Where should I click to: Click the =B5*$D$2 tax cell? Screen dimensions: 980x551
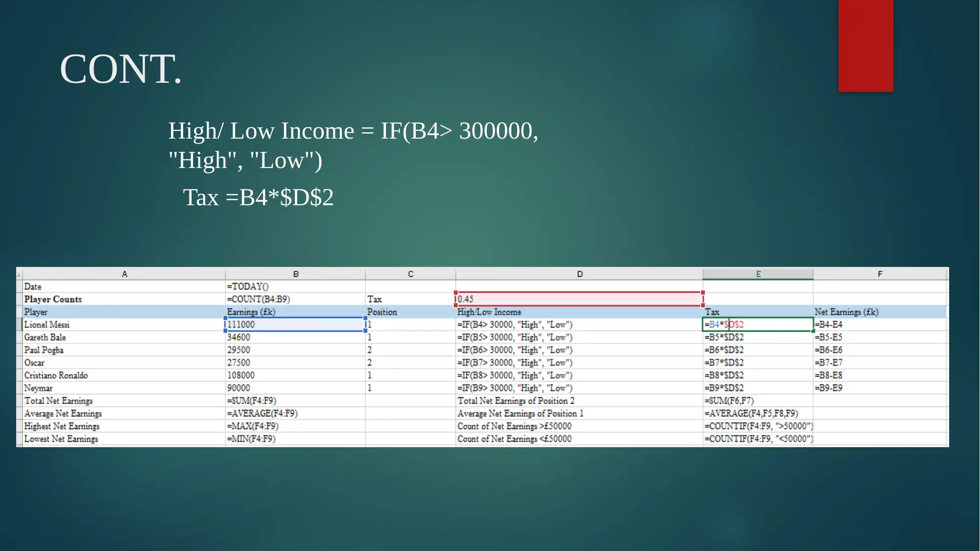[758, 337]
